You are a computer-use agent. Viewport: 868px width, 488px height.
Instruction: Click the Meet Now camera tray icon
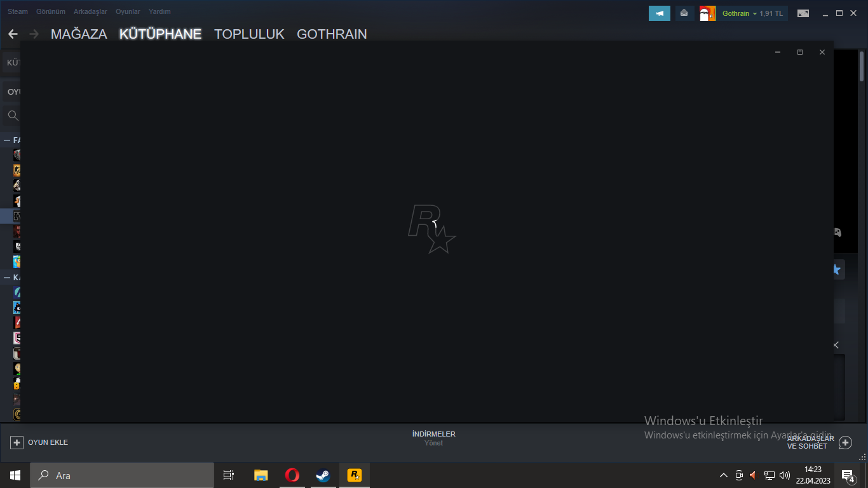click(739, 475)
